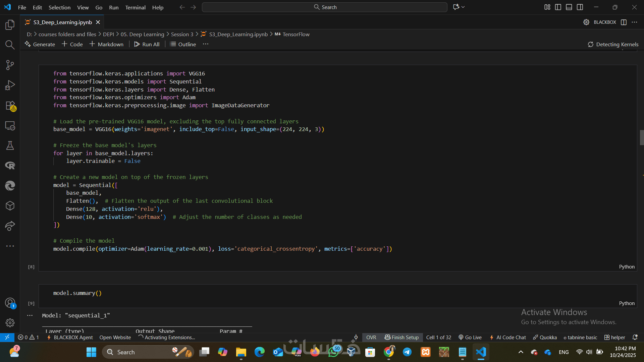Toggle the bottom panel layout button
This screenshot has width=644, height=362.
(569, 7)
